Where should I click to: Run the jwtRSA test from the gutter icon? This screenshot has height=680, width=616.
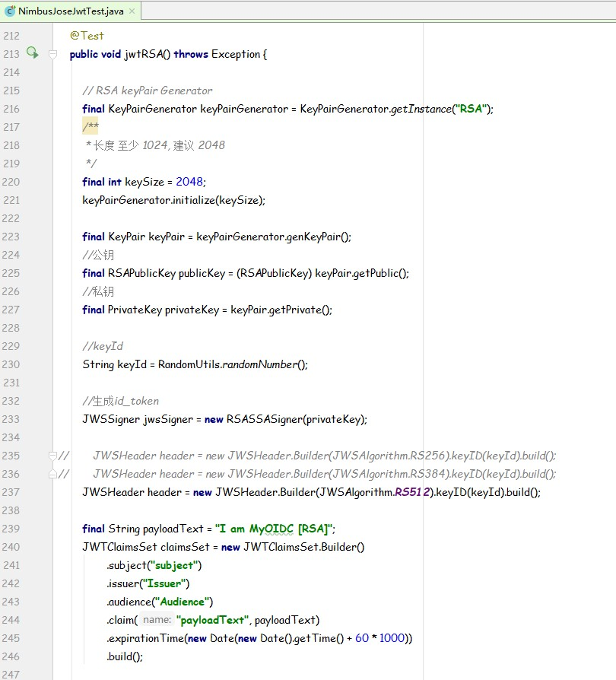(x=30, y=53)
